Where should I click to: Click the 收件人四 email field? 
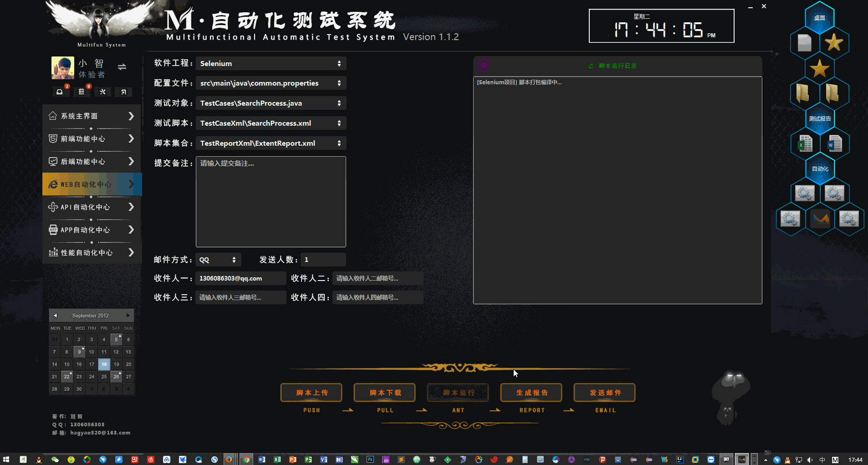click(378, 297)
